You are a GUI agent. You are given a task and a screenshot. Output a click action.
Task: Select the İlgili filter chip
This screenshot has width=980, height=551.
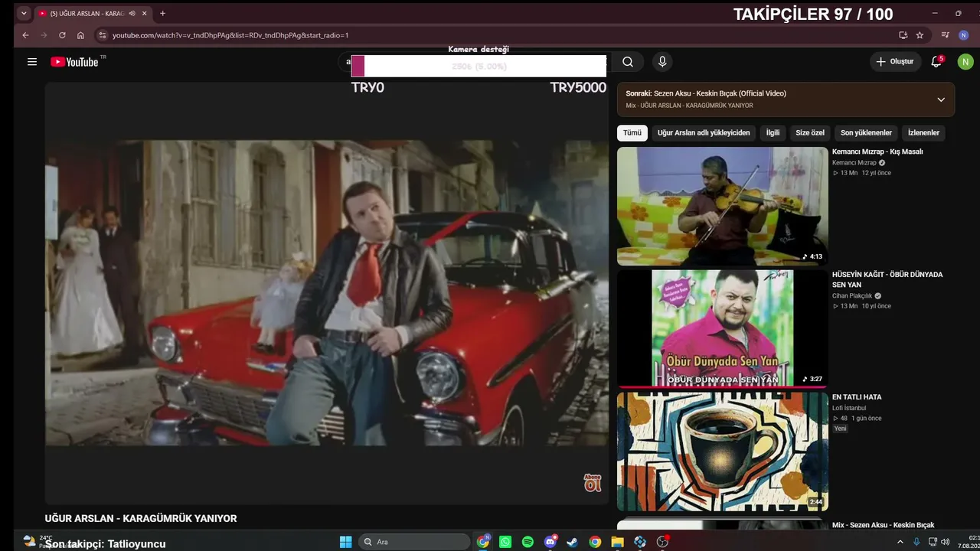(x=773, y=133)
